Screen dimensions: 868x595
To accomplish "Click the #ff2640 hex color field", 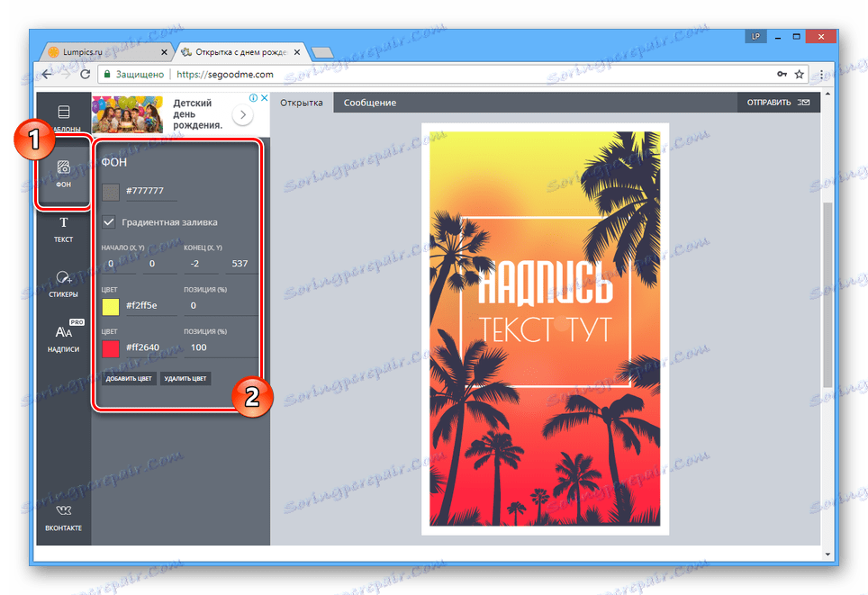I will point(151,347).
